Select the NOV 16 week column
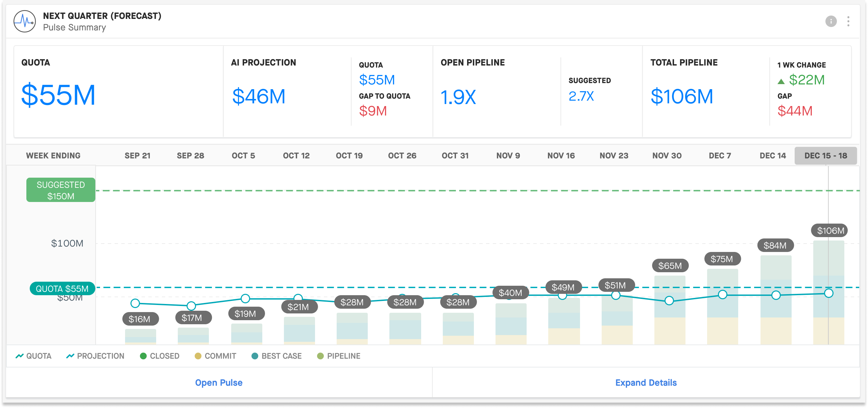The height and width of the screenshot is (408, 868). click(561, 156)
